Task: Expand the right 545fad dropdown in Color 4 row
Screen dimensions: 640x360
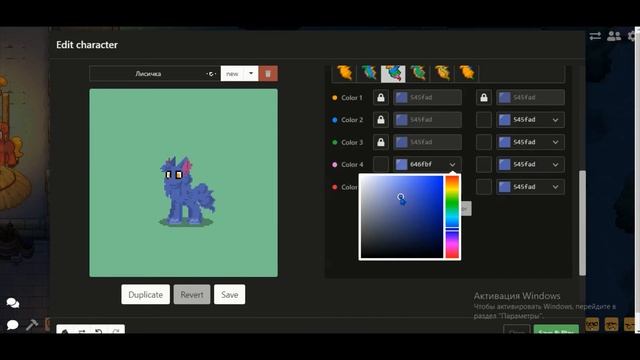Action: (x=555, y=164)
